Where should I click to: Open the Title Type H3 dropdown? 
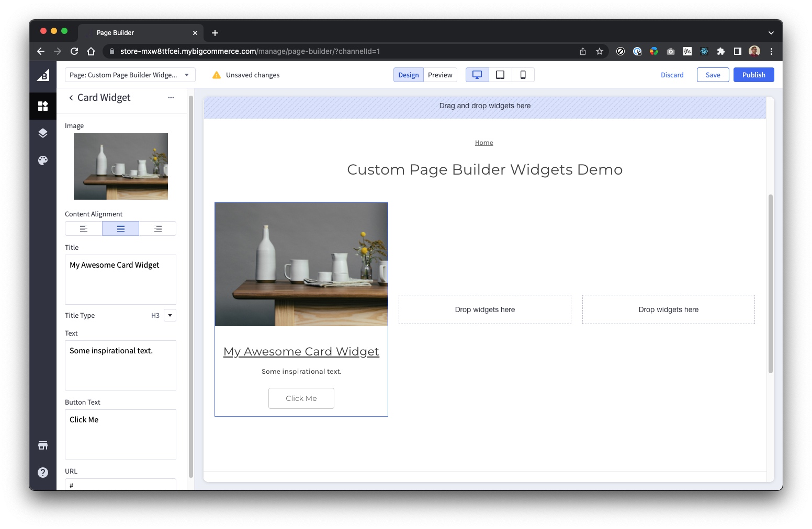point(170,315)
